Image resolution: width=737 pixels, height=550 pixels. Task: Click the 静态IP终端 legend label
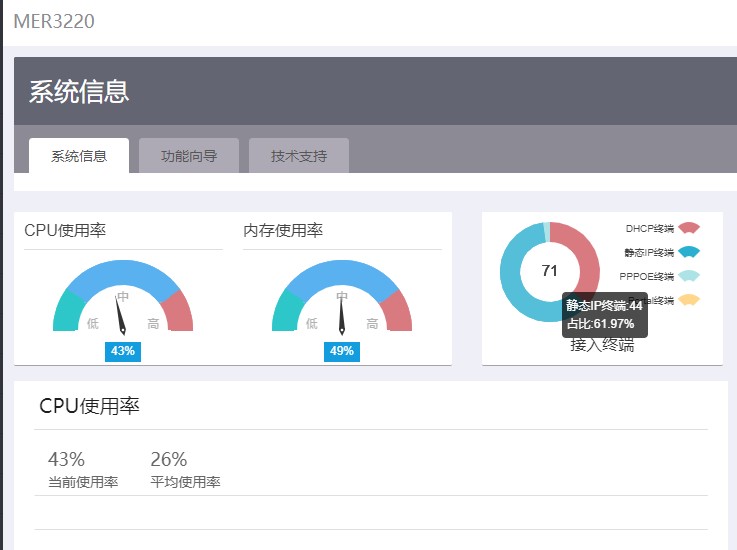click(x=649, y=252)
